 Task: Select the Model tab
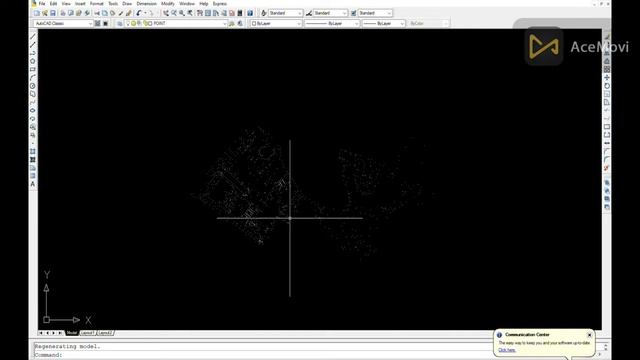coord(72,333)
